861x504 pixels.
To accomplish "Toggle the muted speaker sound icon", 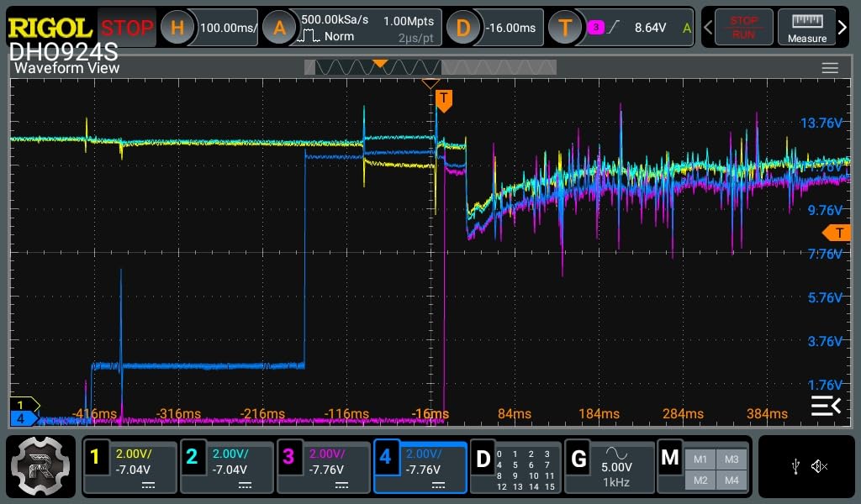I will coord(819,467).
